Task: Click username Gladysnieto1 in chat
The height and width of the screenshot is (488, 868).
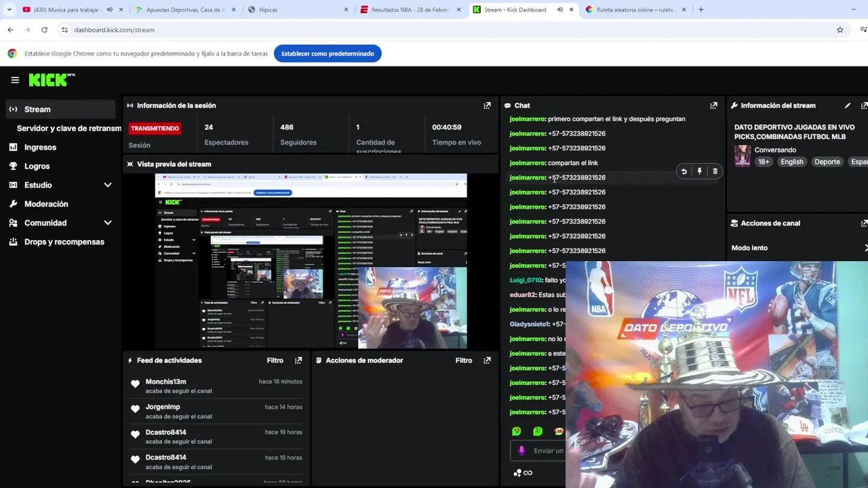Action: coord(530,324)
